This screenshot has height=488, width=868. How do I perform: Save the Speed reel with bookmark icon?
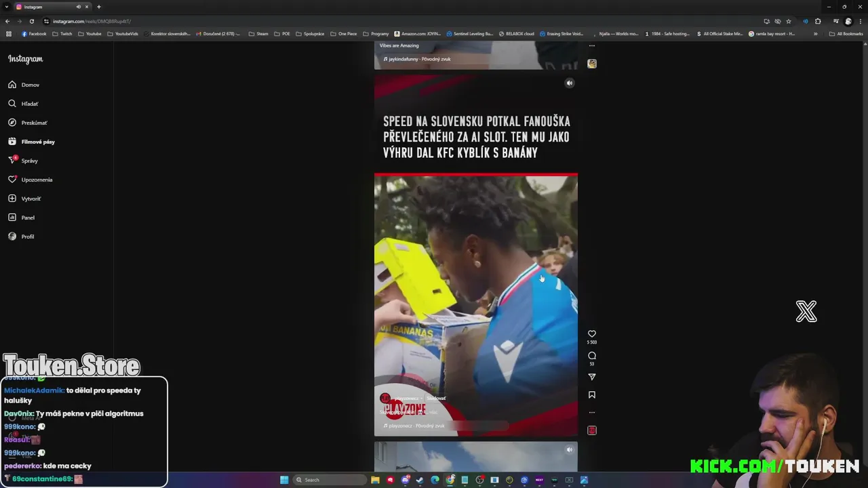pos(592,394)
